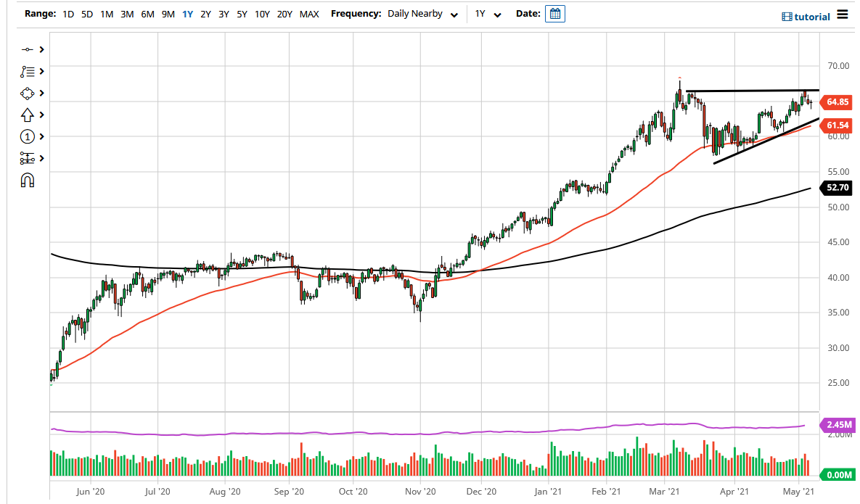This screenshot has width=860, height=504.
Task: Select the 5D range button
Action: point(86,13)
